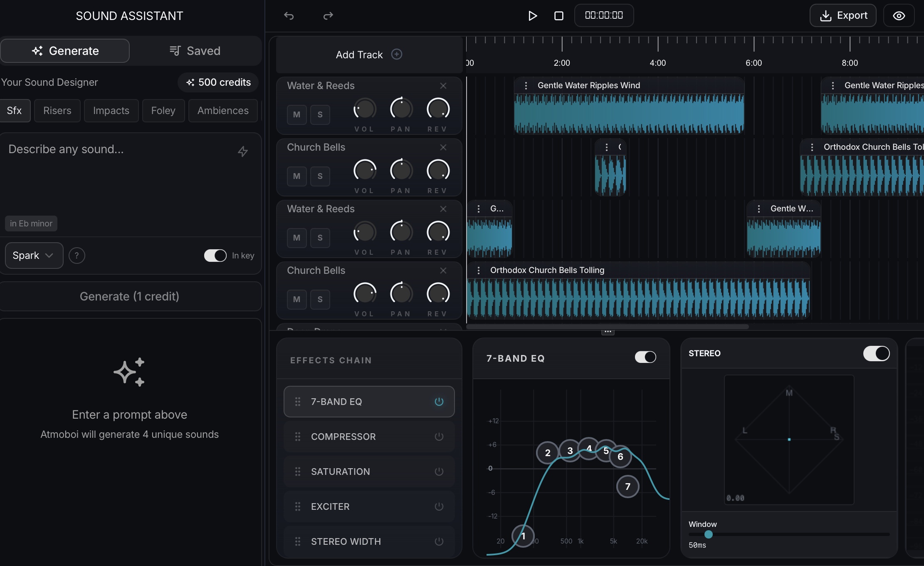Viewport: 924px width, 566px height.
Task: Start playback with the play icon
Action: [x=532, y=16]
